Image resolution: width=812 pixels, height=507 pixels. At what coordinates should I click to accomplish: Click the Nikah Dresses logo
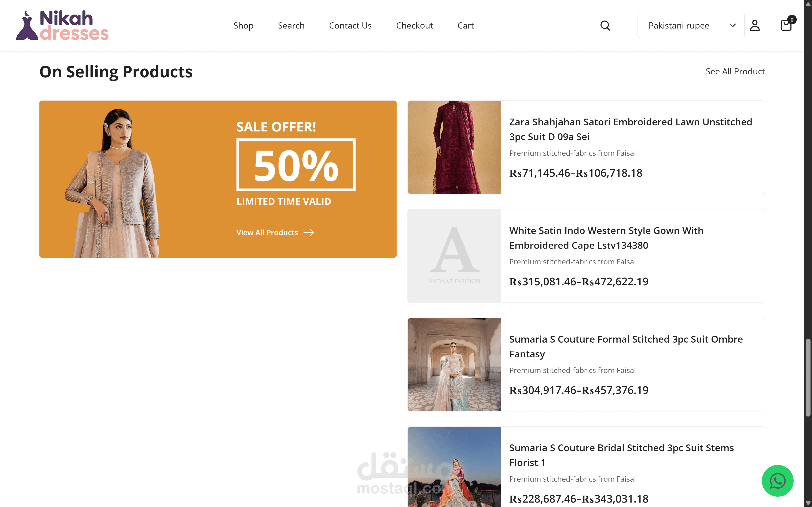pos(62,26)
